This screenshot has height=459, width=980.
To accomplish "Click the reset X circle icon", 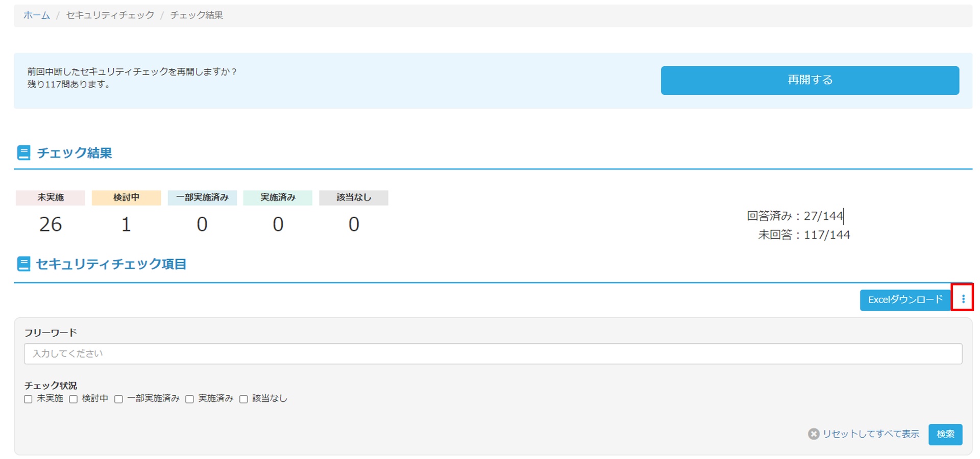I will pos(814,434).
